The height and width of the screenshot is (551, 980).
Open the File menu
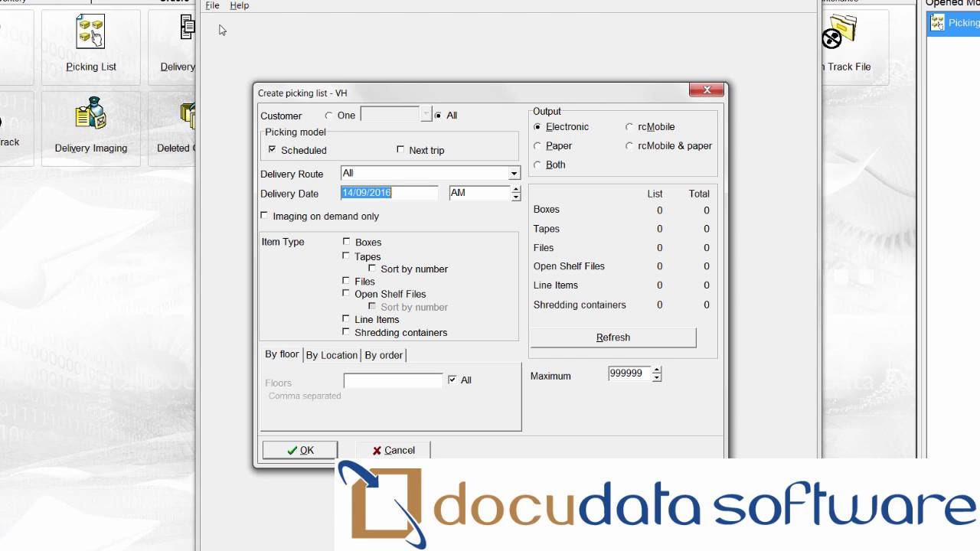213,5
